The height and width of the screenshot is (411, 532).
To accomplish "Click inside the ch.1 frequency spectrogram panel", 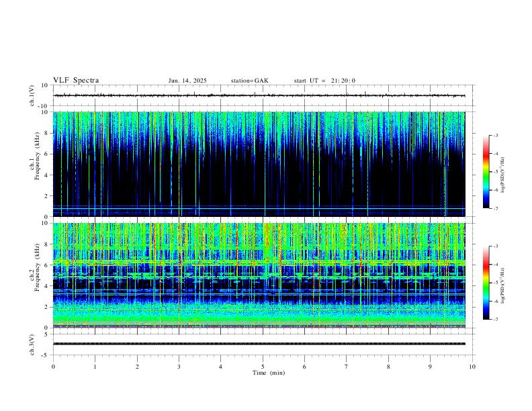I will click(x=259, y=164).
